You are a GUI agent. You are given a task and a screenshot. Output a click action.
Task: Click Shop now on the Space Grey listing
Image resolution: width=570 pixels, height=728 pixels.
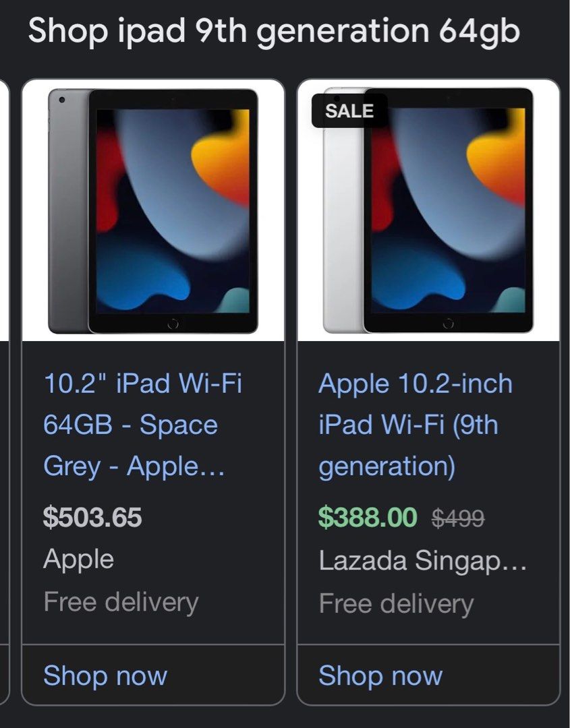(105, 676)
